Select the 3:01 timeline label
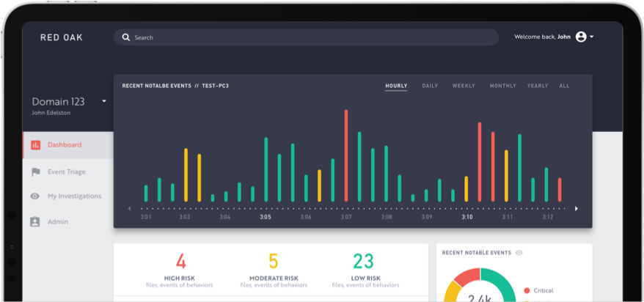This screenshot has width=644, height=302. [x=146, y=217]
